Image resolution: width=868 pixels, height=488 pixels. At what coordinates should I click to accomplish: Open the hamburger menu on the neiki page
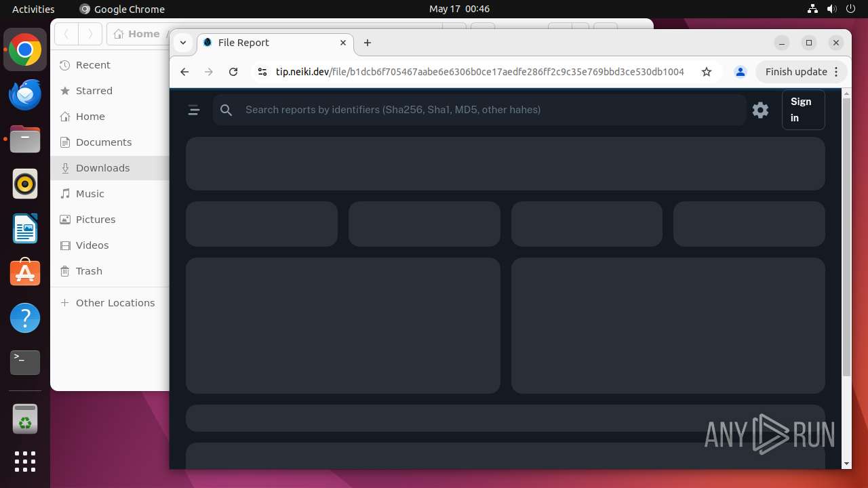(194, 110)
